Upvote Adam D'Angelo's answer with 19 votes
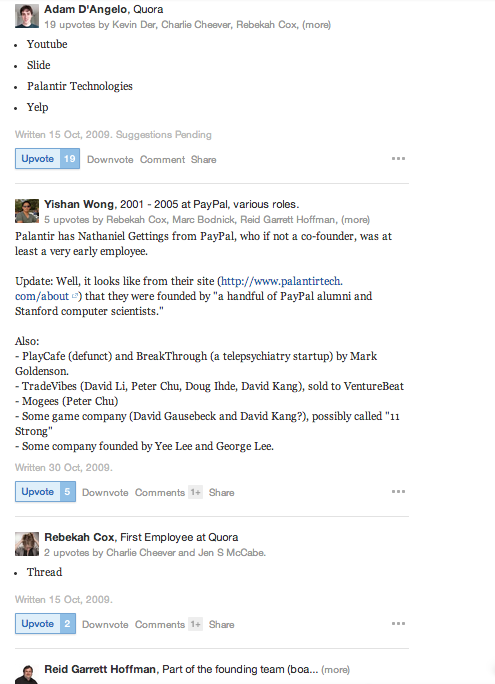The image size is (495, 684). pyautogui.click(x=48, y=159)
